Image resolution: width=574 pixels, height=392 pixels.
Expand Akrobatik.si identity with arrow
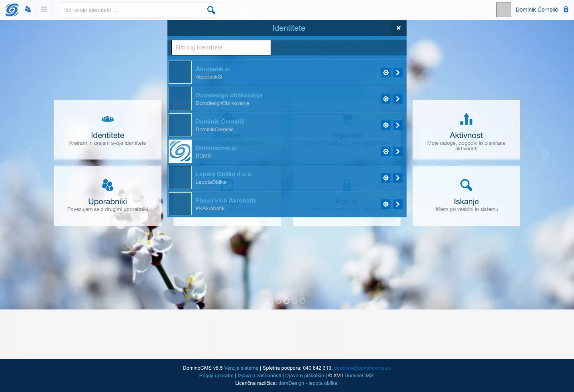397,73
